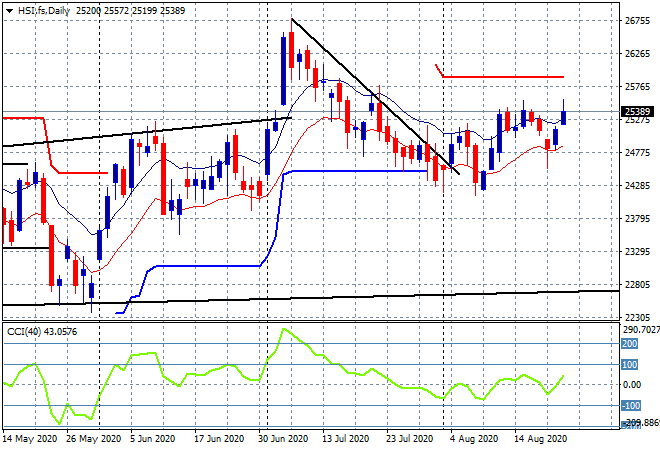Select the 24285 price axis label
Viewport: 660px width, 450px height.
[637, 186]
